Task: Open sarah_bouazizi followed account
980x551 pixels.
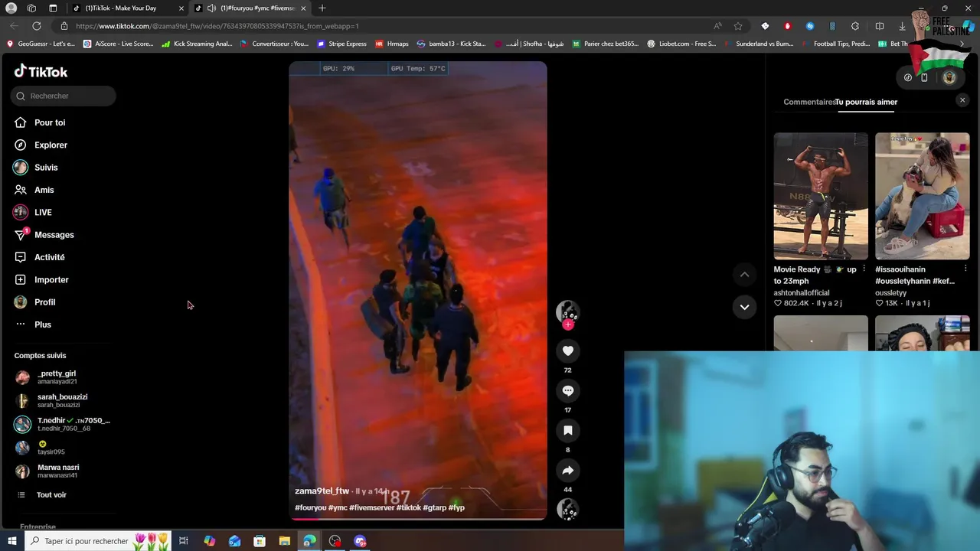Action: point(62,401)
